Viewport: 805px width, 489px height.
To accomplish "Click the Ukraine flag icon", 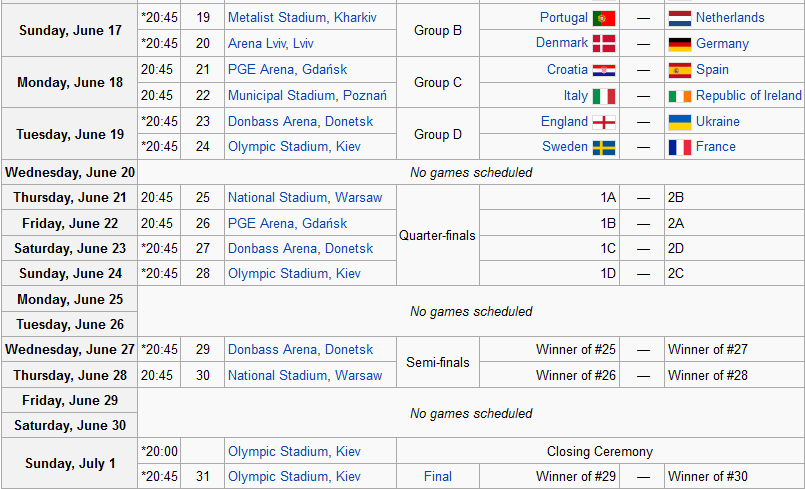I will pos(680,122).
